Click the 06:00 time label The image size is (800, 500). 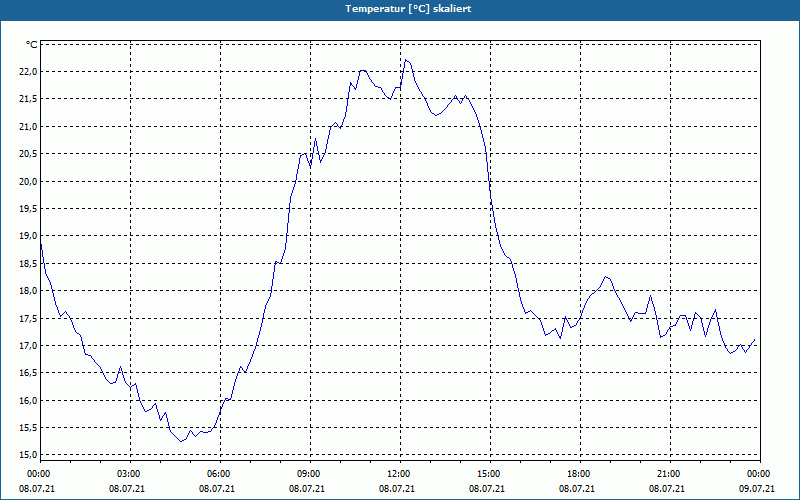pos(220,474)
